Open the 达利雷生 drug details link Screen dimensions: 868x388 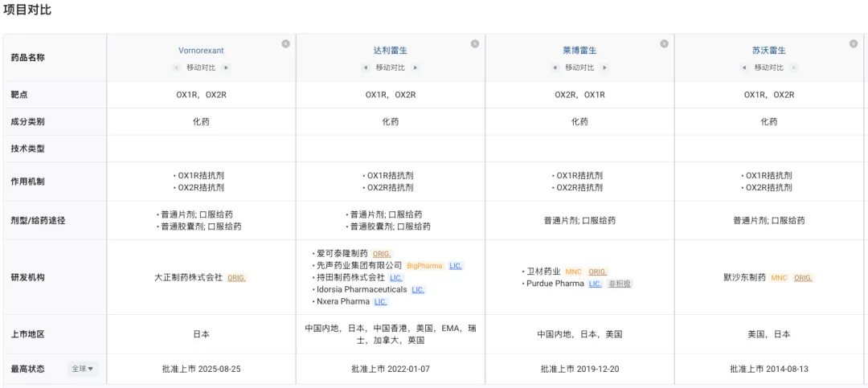[390, 51]
